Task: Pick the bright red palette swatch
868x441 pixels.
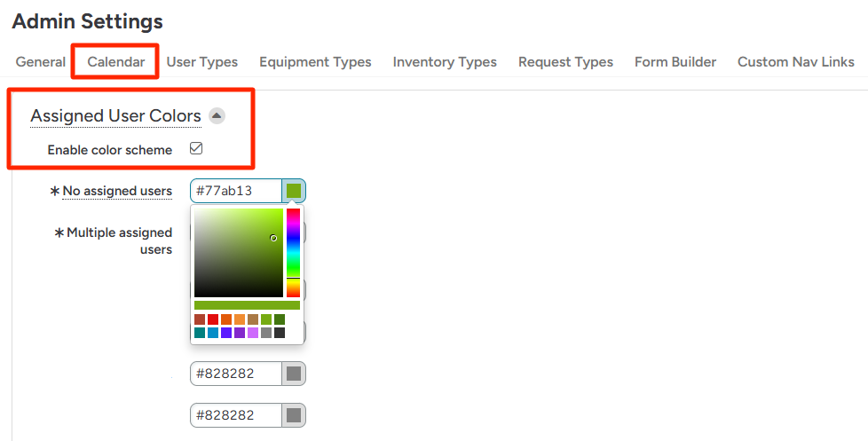Action: pyautogui.click(x=213, y=319)
